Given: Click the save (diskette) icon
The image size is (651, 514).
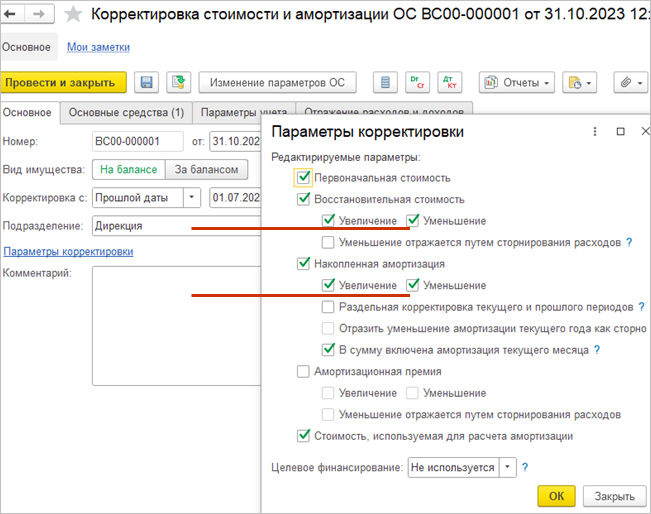Looking at the screenshot, I should pos(147,82).
